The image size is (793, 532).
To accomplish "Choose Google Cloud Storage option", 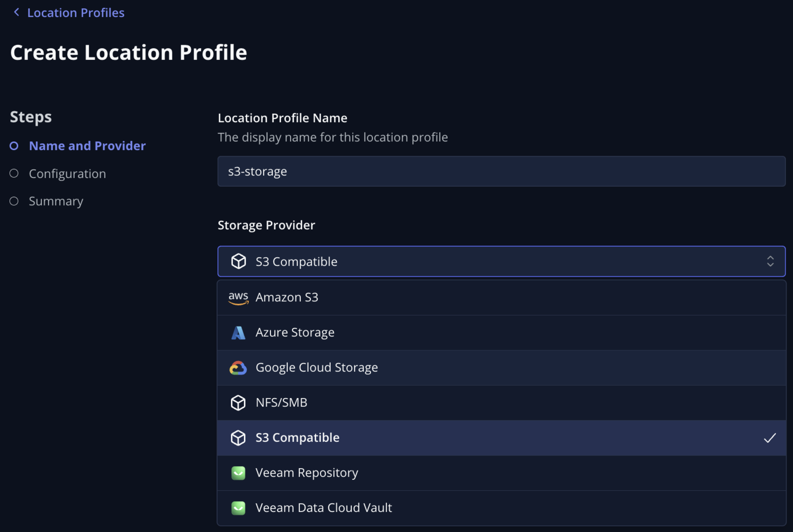I will 317,368.
